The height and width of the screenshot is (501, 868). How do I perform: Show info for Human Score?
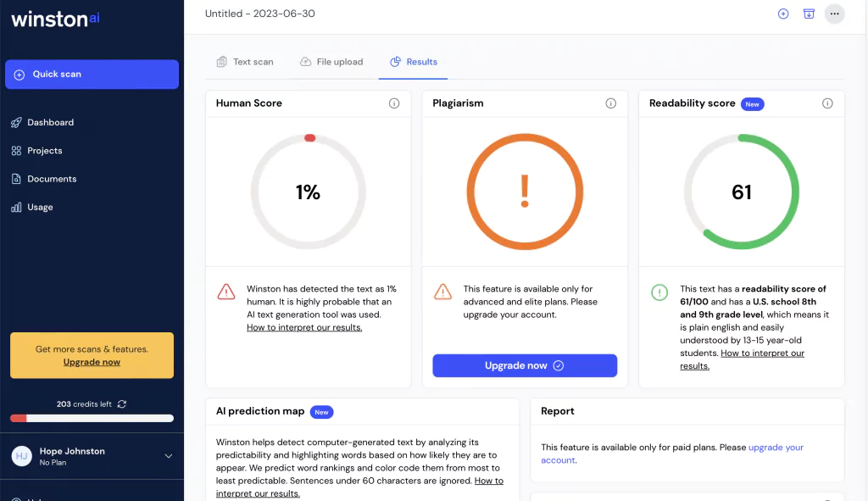pyautogui.click(x=394, y=103)
